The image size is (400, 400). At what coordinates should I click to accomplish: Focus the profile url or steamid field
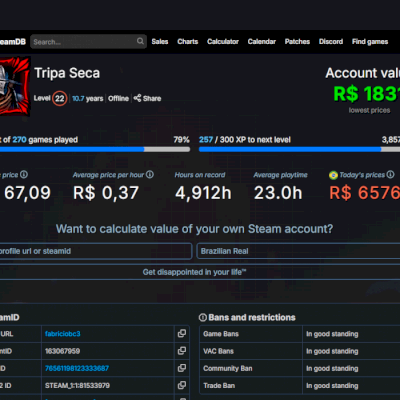click(96, 251)
